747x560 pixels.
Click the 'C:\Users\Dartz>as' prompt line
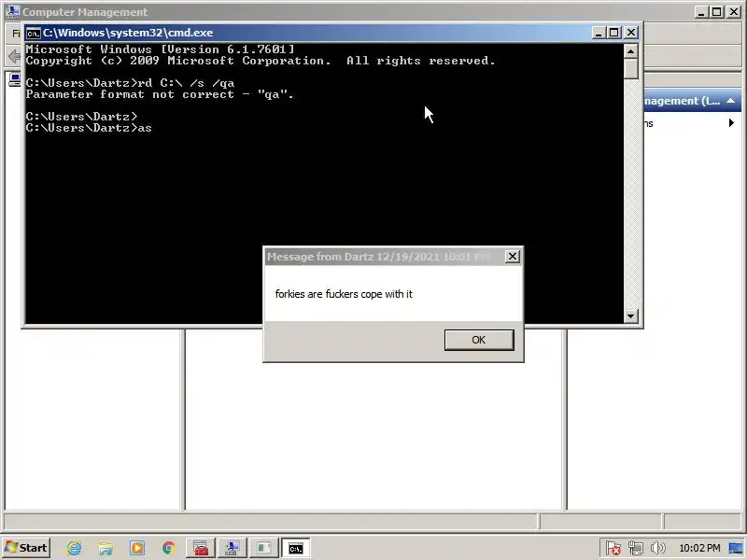click(89, 128)
